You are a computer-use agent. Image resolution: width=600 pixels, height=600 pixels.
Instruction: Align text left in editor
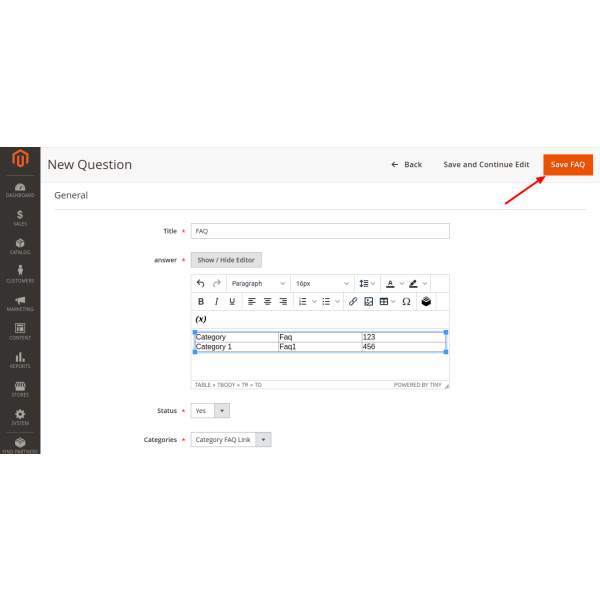coord(251,302)
